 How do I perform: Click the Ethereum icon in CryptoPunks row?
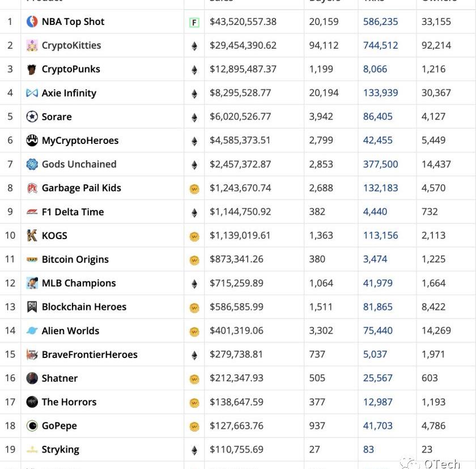pyautogui.click(x=194, y=70)
